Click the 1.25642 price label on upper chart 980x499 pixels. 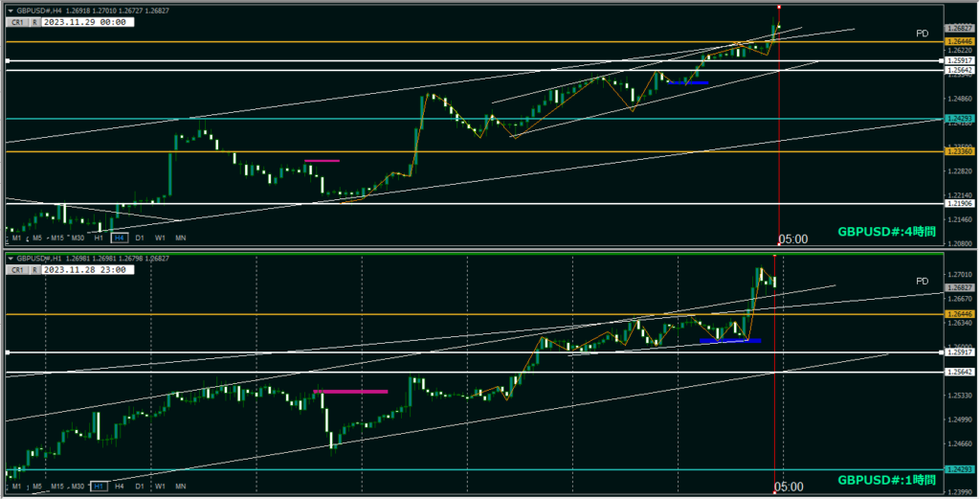click(x=959, y=71)
